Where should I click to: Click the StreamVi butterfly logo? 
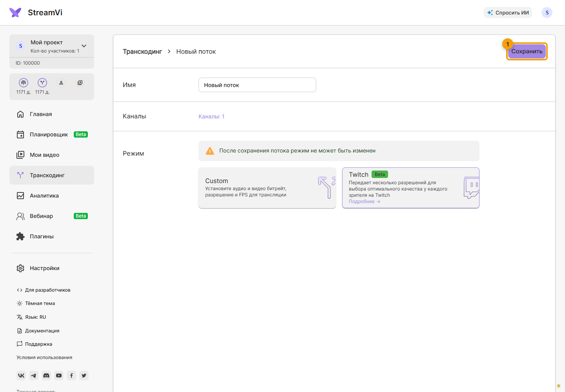(15, 13)
